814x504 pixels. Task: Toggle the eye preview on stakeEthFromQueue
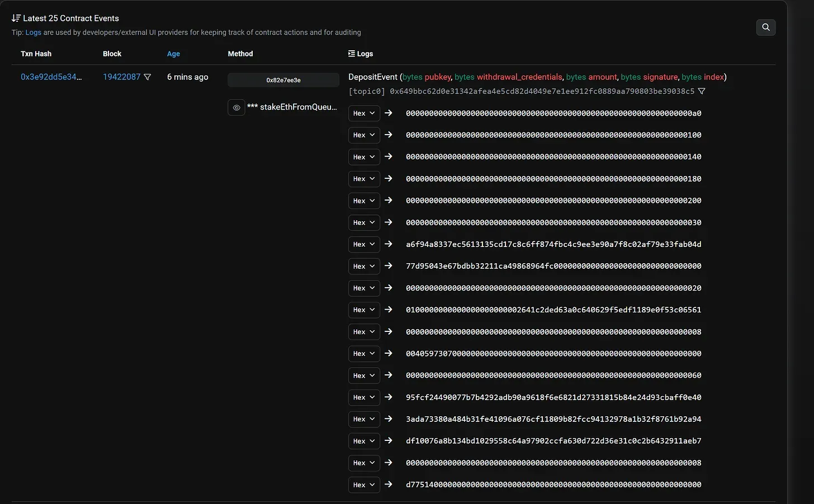pyautogui.click(x=236, y=107)
